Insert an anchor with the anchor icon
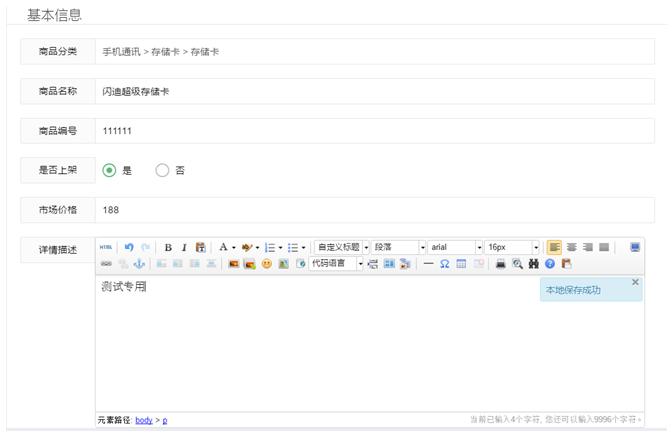 [x=139, y=264]
